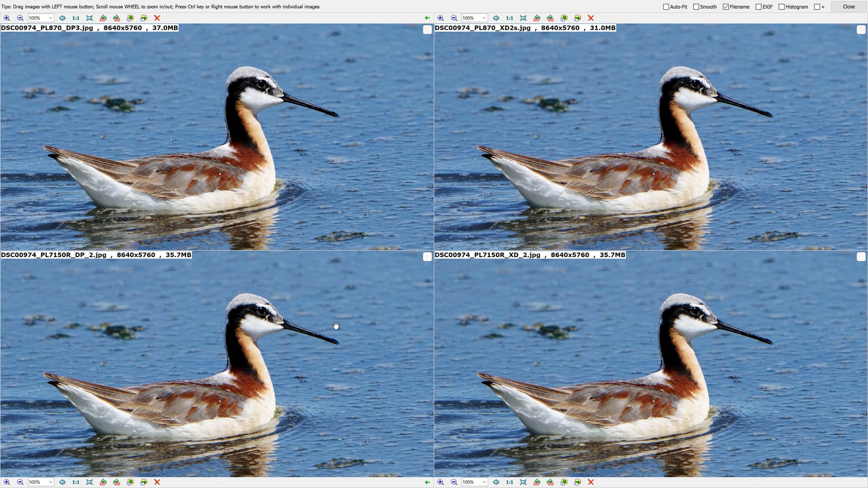Click filename label DSC00974_PL7150R_DP_2.jpg

54,255
